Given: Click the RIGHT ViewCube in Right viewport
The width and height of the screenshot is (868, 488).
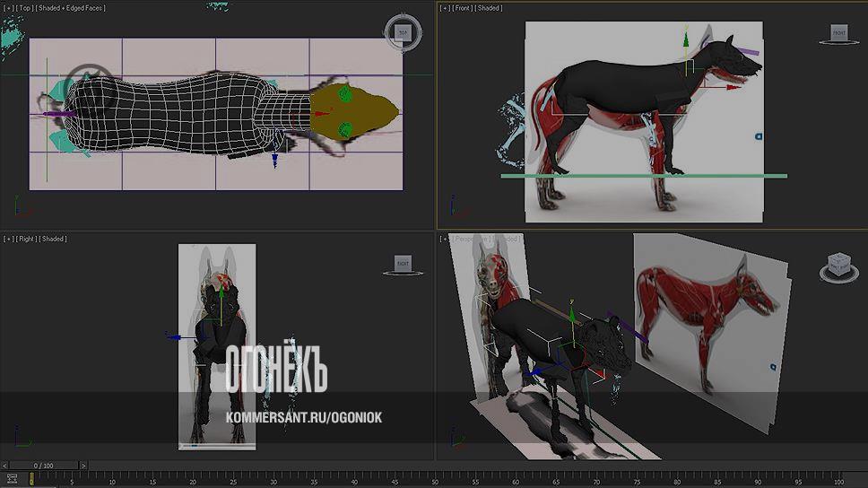Looking at the screenshot, I should [x=403, y=264].
